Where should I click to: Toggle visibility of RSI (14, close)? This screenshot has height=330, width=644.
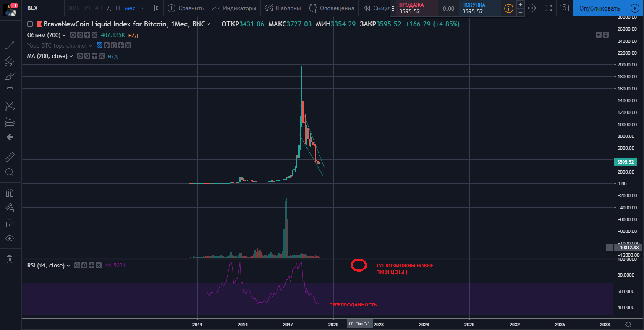click(77, 265)
